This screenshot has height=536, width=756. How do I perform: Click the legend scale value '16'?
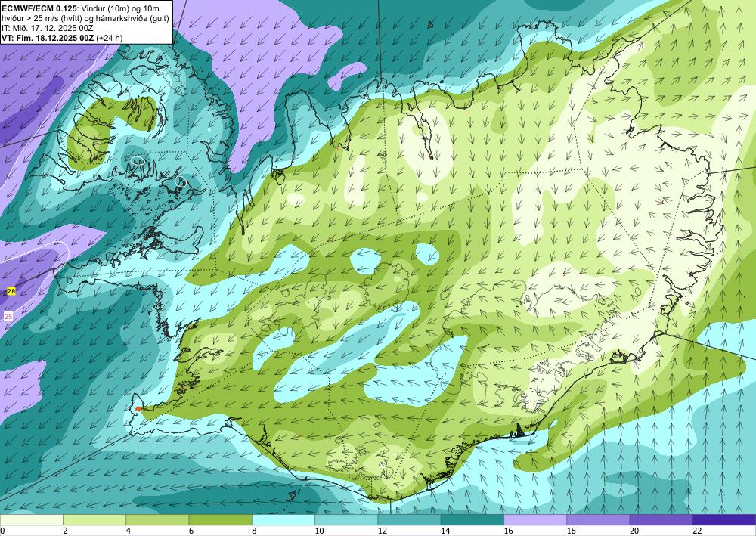click(508, 531)
